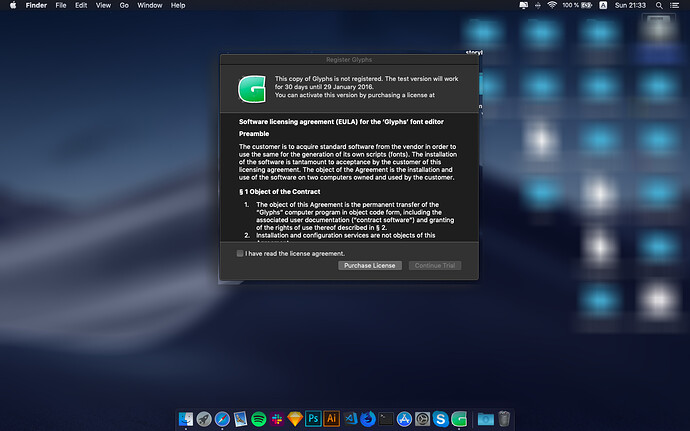The width and height of the screenshot is (690, 431).
Task: Click the 'Software licensing agreement (EULA)' title line
Action: pos(341,122)
